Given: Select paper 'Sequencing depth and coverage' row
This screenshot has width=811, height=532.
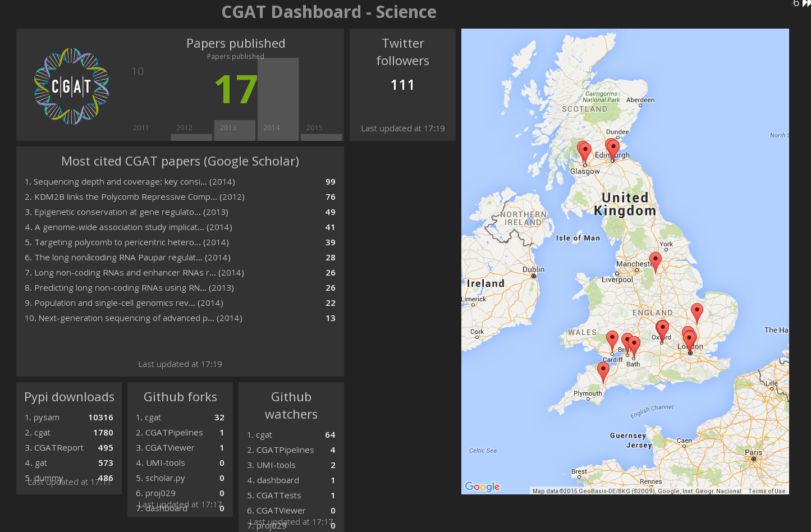Looking at the screenshot, I should click(180, 182).
